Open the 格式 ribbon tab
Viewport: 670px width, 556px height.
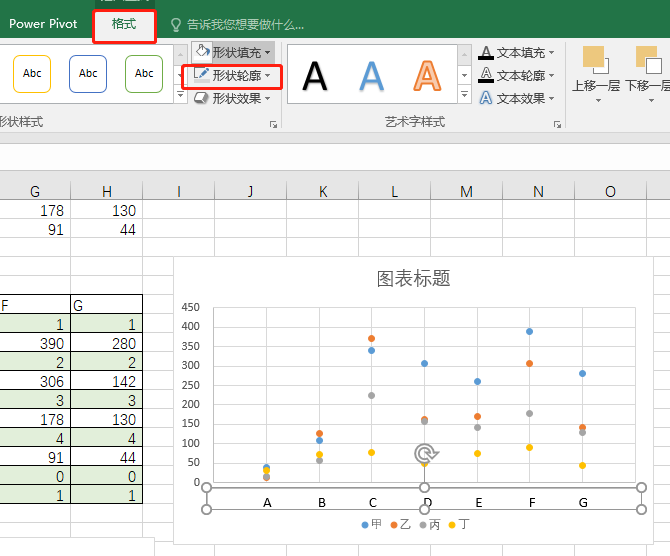[125, 24]
